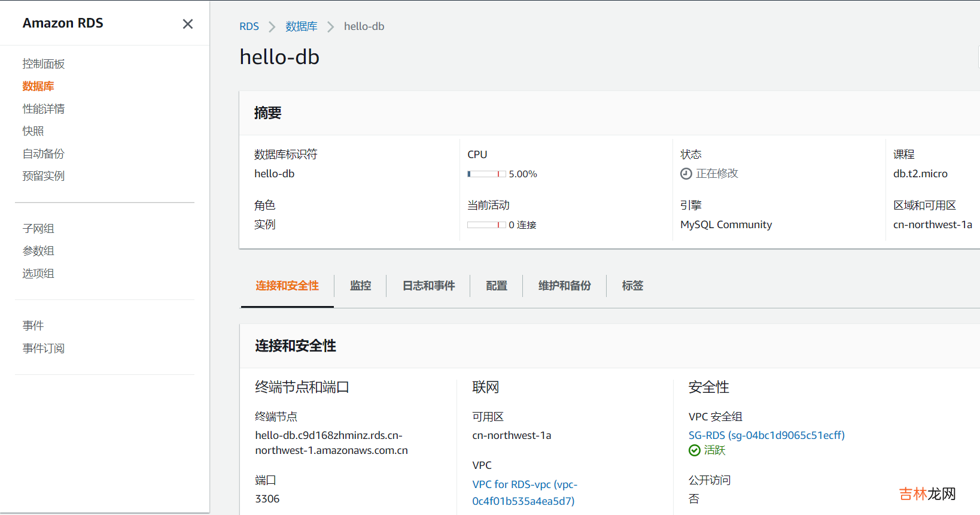Open 自动备份 in the sidebar
This screenshot has width=980, height=515.
tap(44, 154)
